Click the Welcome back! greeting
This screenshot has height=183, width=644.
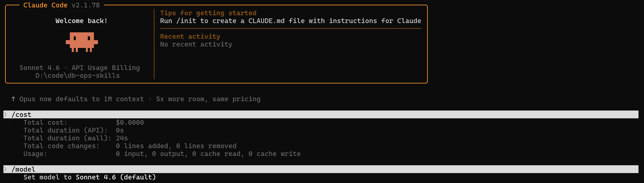(x=81, y=21)
